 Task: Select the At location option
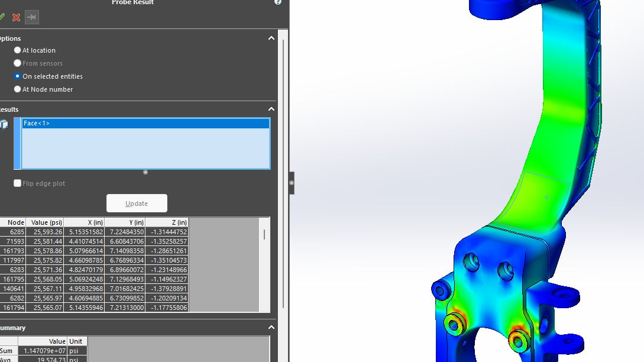pyautogui.click(x=17, y=50)
